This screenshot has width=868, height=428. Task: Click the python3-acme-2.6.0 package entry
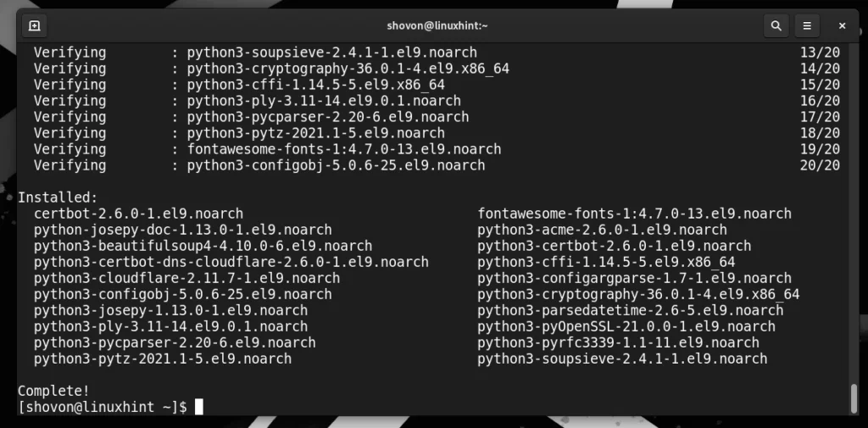[x=602, y=230]
